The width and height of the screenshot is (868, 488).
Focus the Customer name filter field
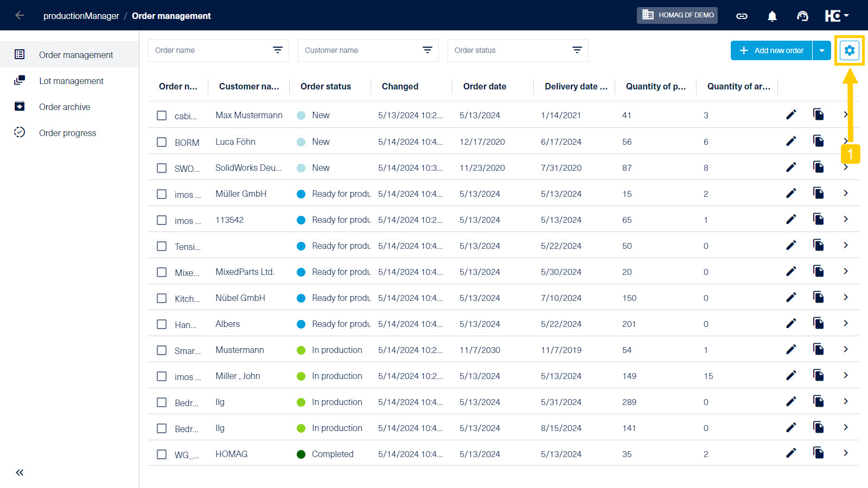point(361,50)
